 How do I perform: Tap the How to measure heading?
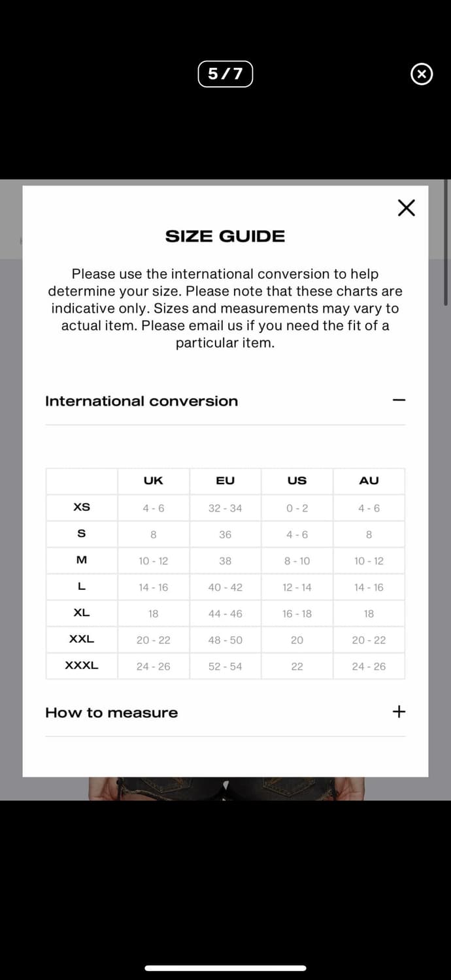pyautogui.click(x=111, y=713)
